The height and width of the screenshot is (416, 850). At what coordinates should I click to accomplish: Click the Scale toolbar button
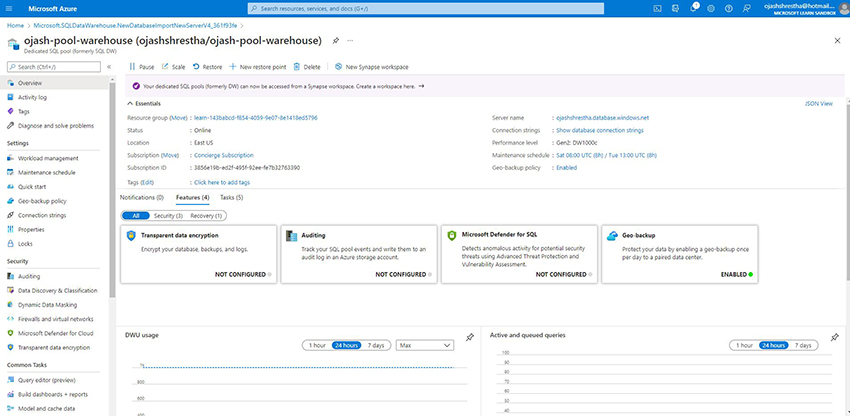point(173,67)
